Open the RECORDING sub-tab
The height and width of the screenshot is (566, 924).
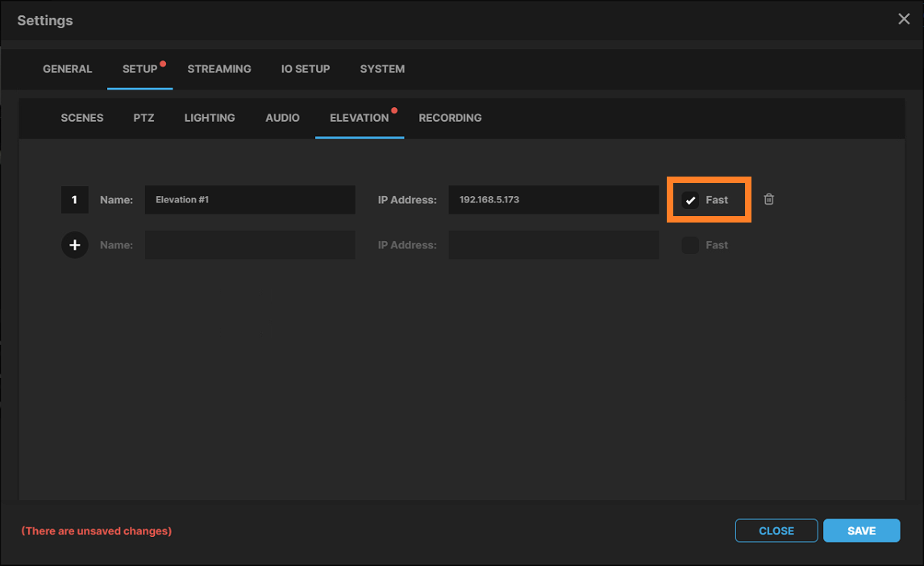[x=450, y=118]
